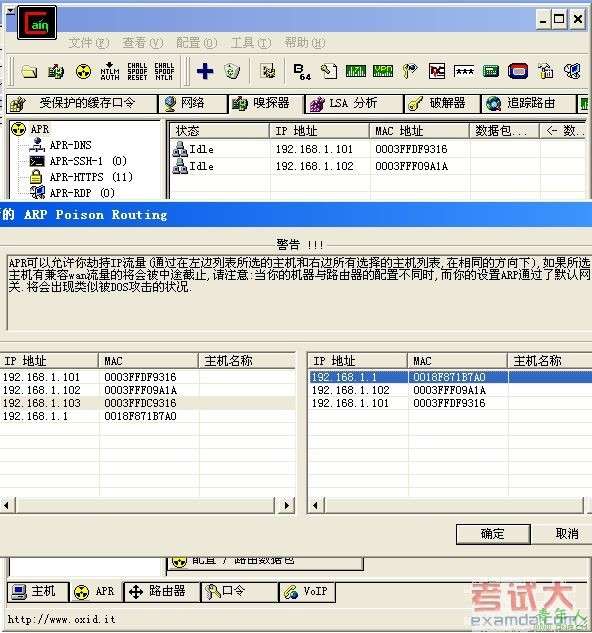Click the green VPN decoder icon
The image size is (592, 633).
pos(383,71)
